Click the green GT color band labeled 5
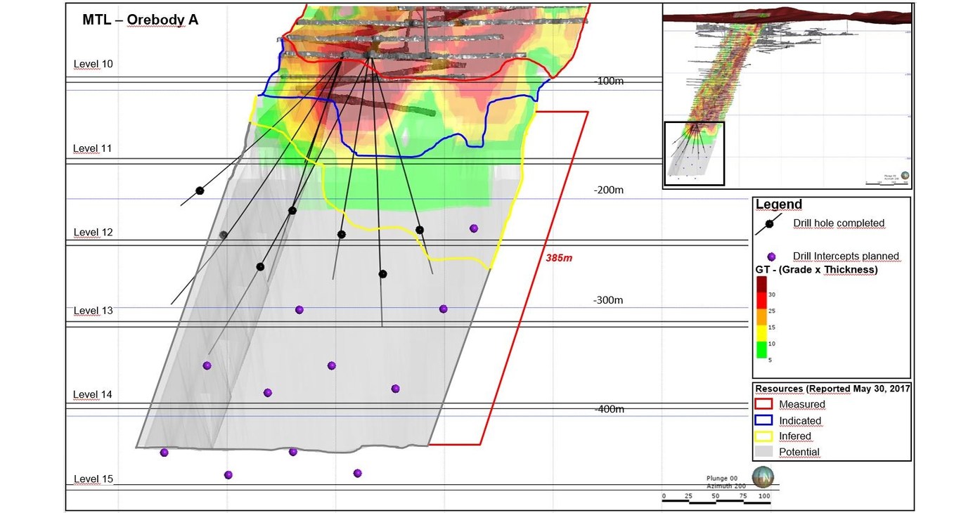Screen dimensions: 980x513 (761, 350)
